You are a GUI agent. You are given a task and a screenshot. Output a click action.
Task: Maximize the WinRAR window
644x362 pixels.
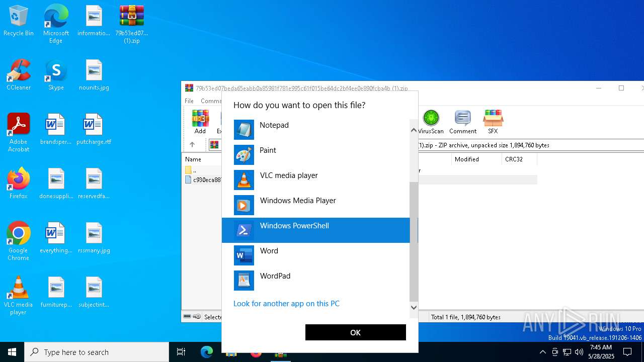click(621, 88)
